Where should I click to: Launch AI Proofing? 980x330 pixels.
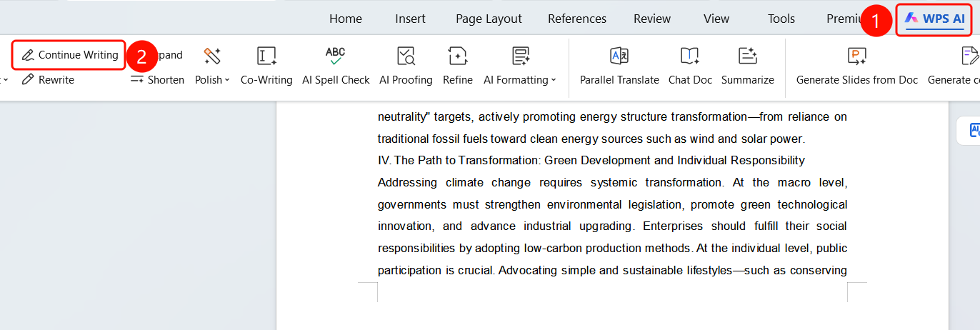(406, 66)
